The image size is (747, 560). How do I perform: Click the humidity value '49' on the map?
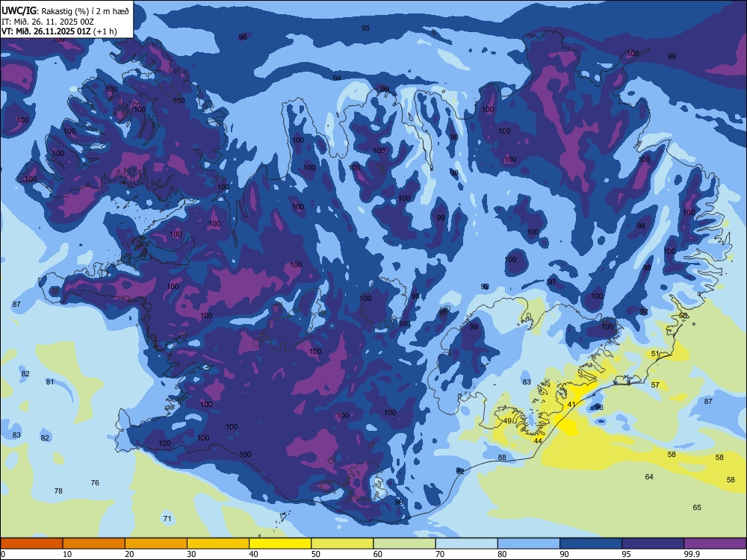click(507, 421)
